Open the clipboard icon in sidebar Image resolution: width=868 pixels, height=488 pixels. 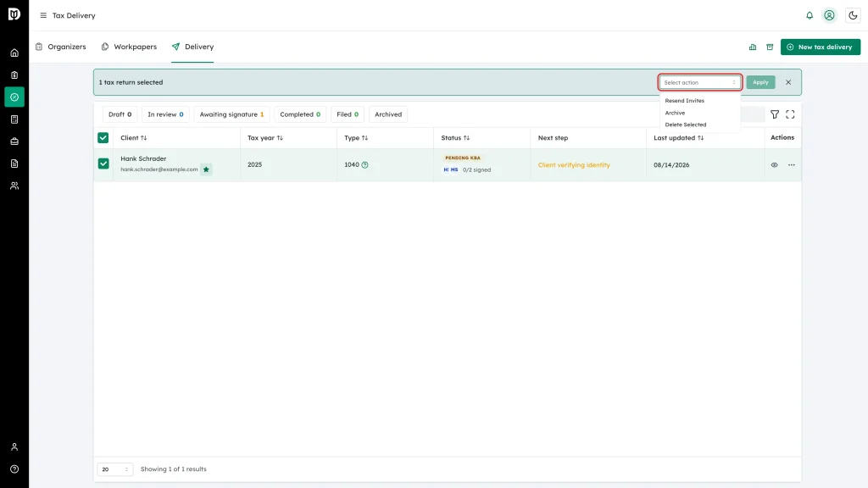(14, 75)
